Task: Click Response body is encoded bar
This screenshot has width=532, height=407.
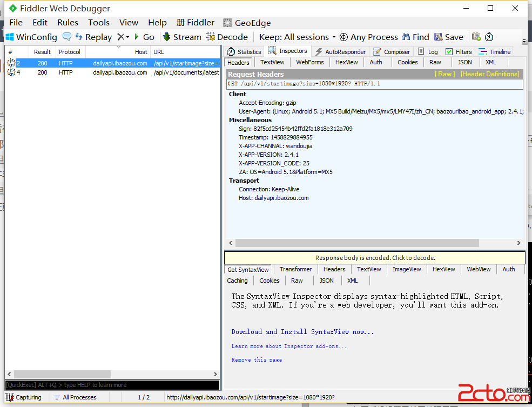Action: click(375, 258)
